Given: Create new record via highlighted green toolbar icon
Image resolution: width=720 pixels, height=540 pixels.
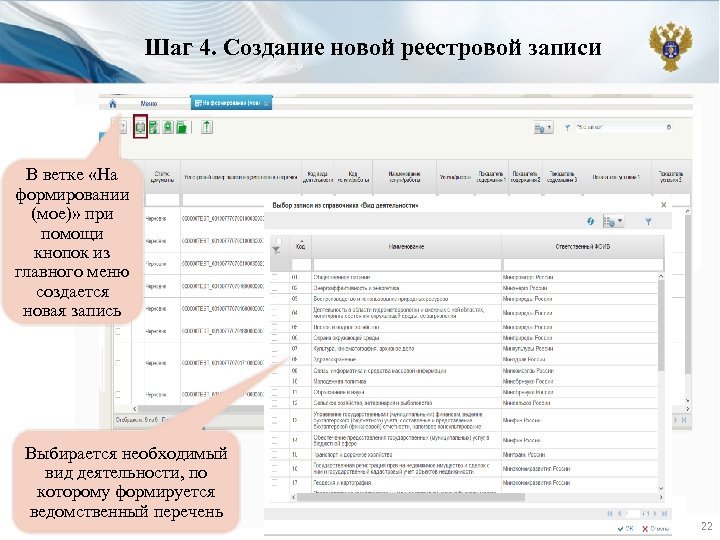Looking at the screenshot, I should tap(140, 127).
